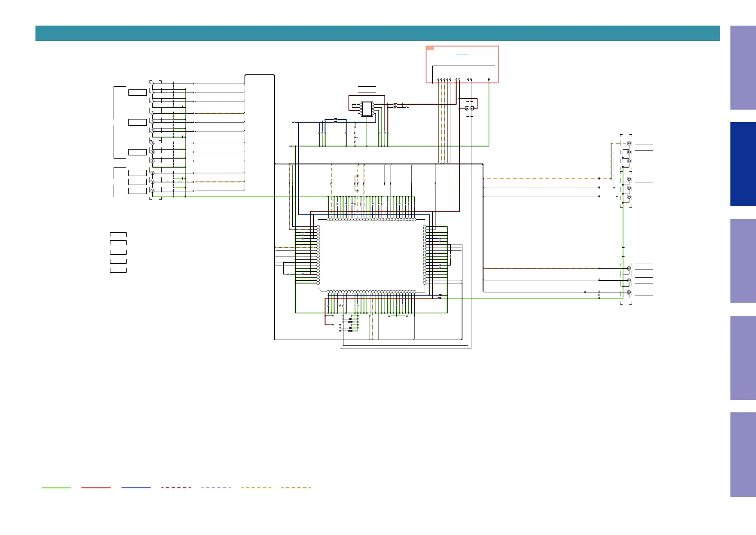Screen dimensions: 756x535
Task: Click the bottom jack on left connector column
Action: (153, 191)
